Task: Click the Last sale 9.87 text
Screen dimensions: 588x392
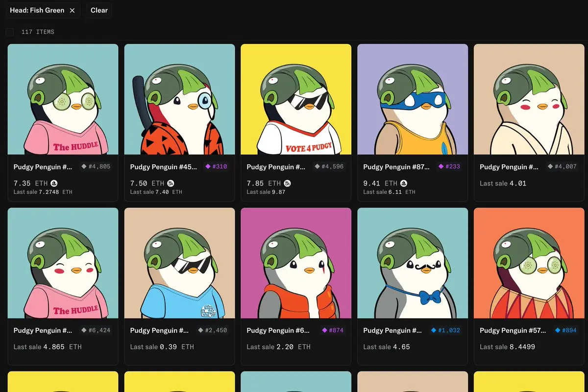Action: 266,192
